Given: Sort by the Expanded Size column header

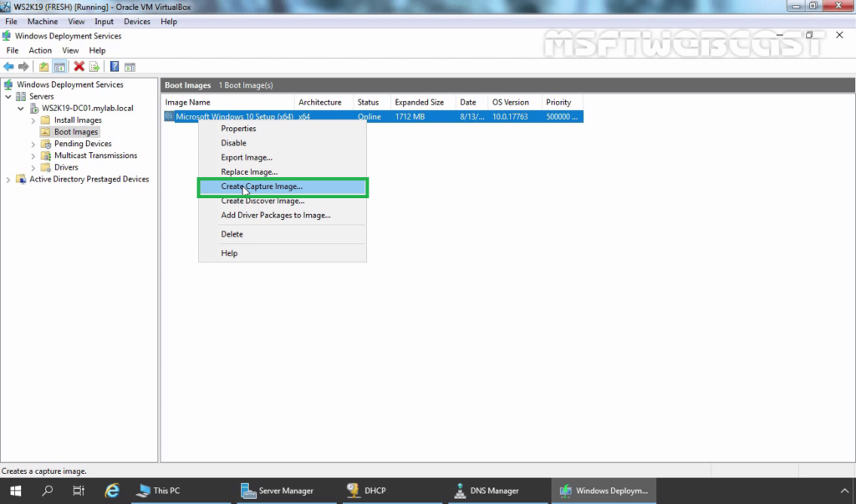Looking at the screenshot, I should click(x=423, y=102).
